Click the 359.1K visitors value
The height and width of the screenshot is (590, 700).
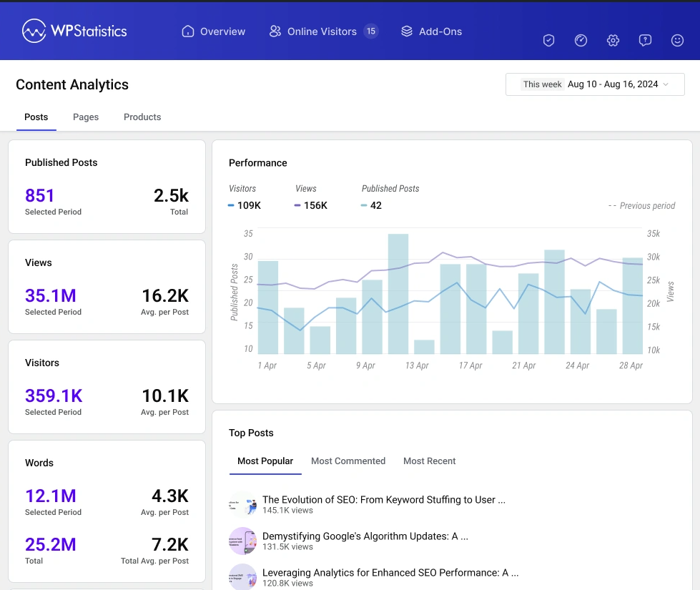(54, 395)
